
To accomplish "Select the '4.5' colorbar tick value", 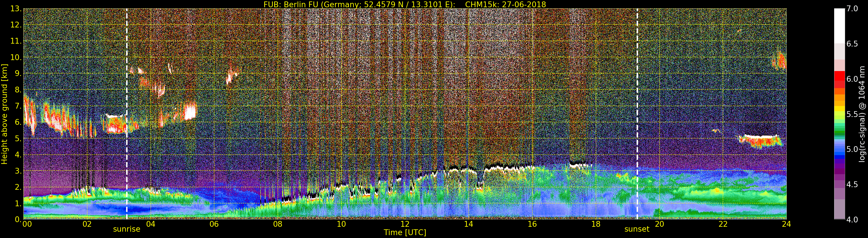I will (x=852, y=184).
